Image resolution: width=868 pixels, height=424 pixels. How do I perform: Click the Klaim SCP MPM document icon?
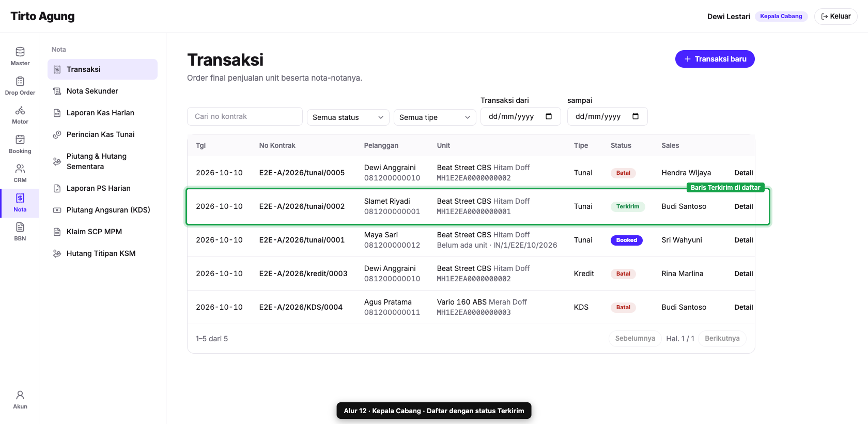(57, 232)
